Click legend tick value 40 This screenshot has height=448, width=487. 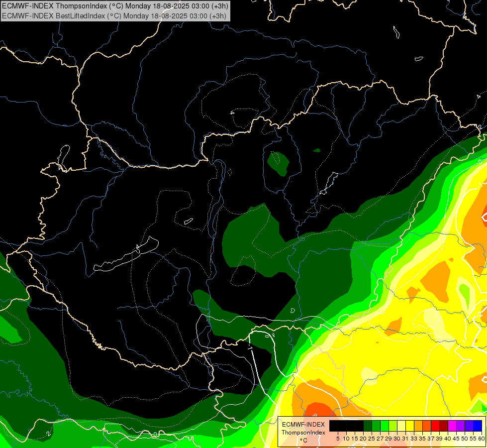tap(448, 439)
